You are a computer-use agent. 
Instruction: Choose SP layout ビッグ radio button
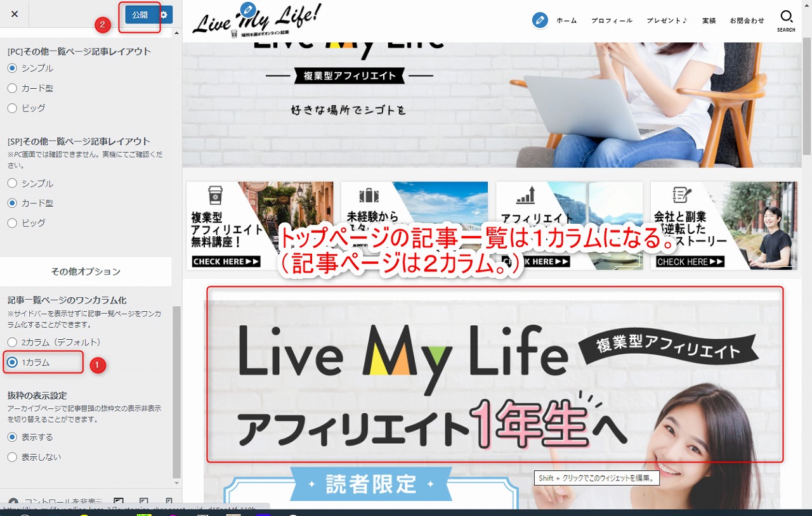[x=12, y=223]
